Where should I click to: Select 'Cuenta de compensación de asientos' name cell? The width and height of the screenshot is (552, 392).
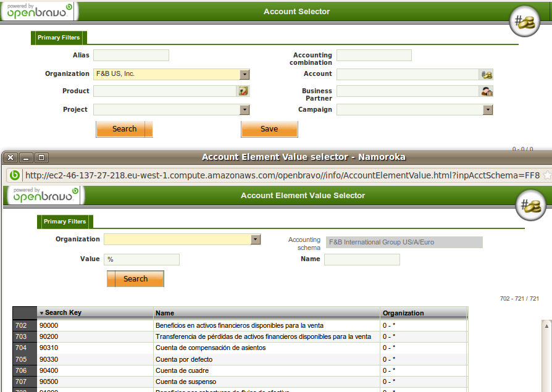(267, 348)
